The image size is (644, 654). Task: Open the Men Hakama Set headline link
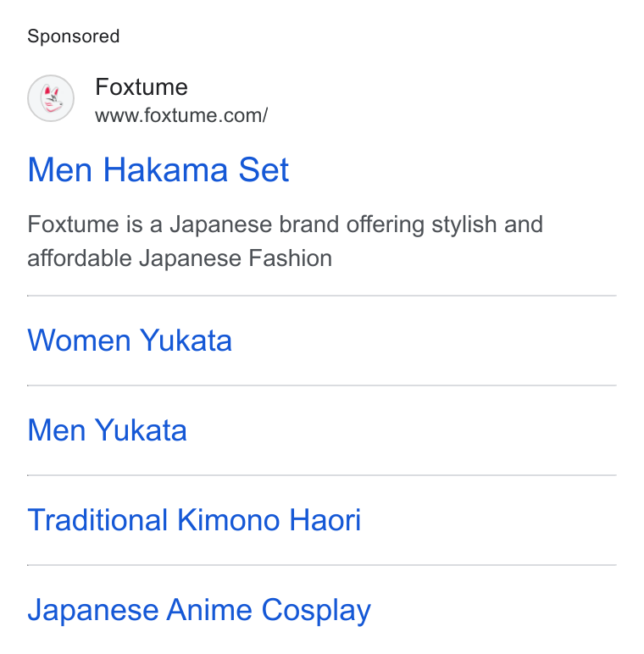(x=158, y=169)
